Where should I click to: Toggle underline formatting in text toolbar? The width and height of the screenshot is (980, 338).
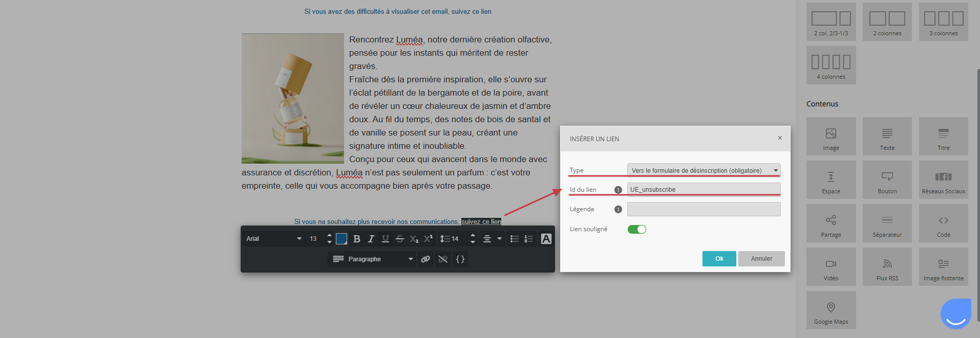click(x=386, y=239)
